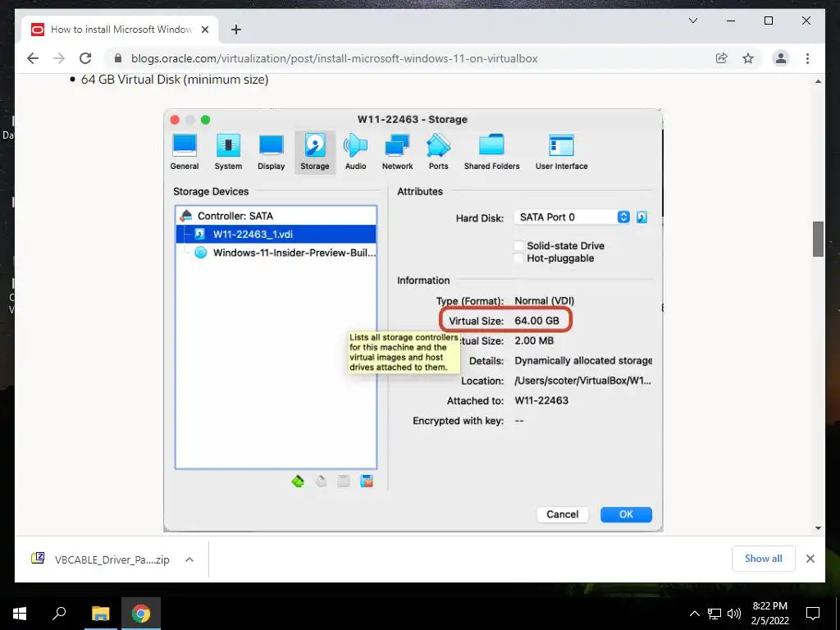Image resolution: width=840 pixels, height=630 pixels.
Task: Click the '64.00 GB' virtual size value
Action: [x=536, y=321]
